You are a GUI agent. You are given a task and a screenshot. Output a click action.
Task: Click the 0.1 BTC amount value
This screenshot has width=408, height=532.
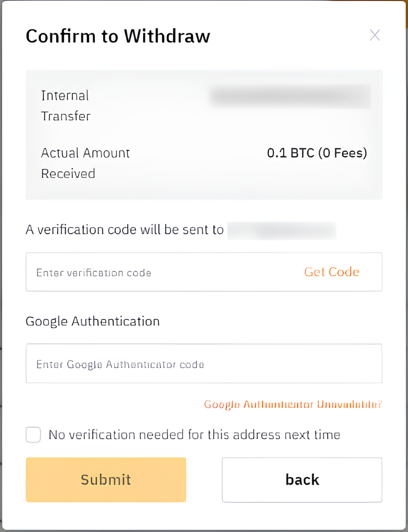tap(291, 153)
